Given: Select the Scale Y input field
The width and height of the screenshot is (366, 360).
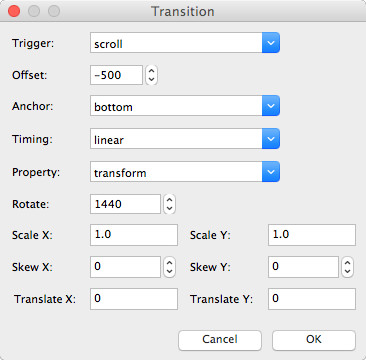Looking at the screenshot, I should tap(312, 235).
